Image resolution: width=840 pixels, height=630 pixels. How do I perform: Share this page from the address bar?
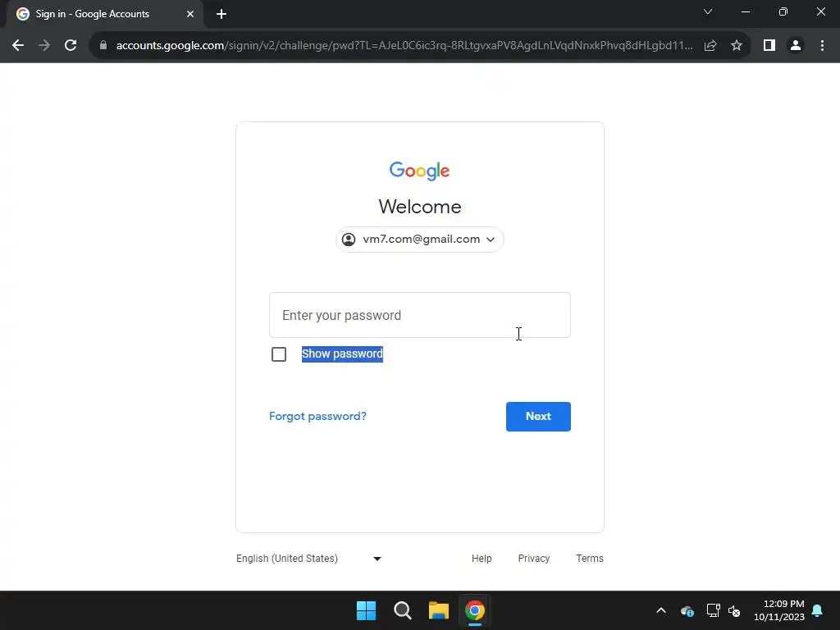[710, 46]
